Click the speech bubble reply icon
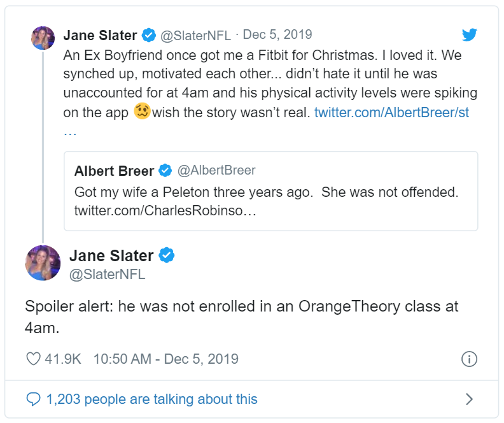This screenshot has width=504, height=423. click(x=33, y=399)
